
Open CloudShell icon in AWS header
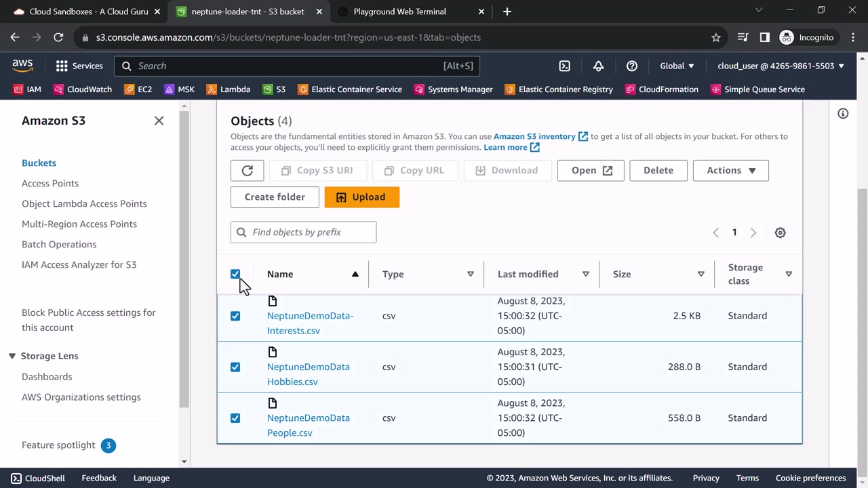coord(564,66)
